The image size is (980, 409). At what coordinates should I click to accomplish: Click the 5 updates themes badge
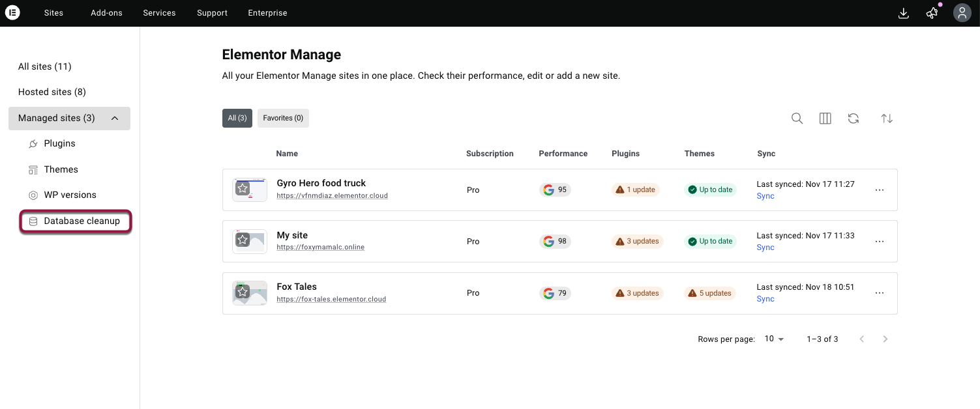(x=709, y=293)
